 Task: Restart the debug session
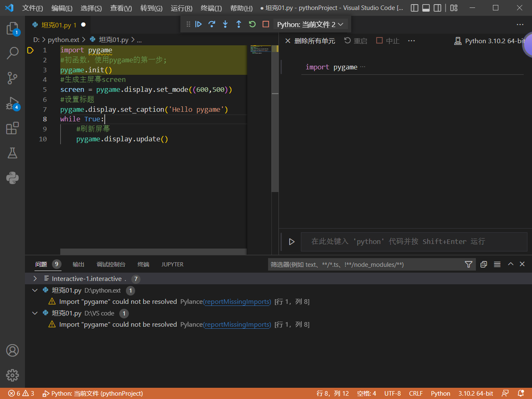tap(252, 25)
